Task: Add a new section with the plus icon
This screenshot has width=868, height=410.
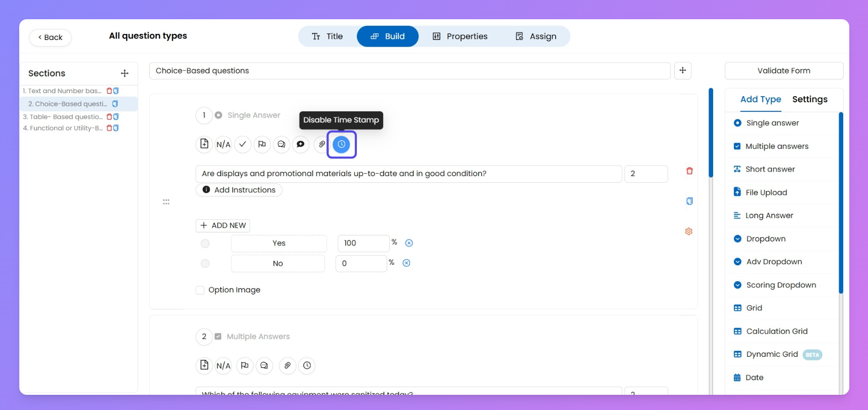Action: 125,73
